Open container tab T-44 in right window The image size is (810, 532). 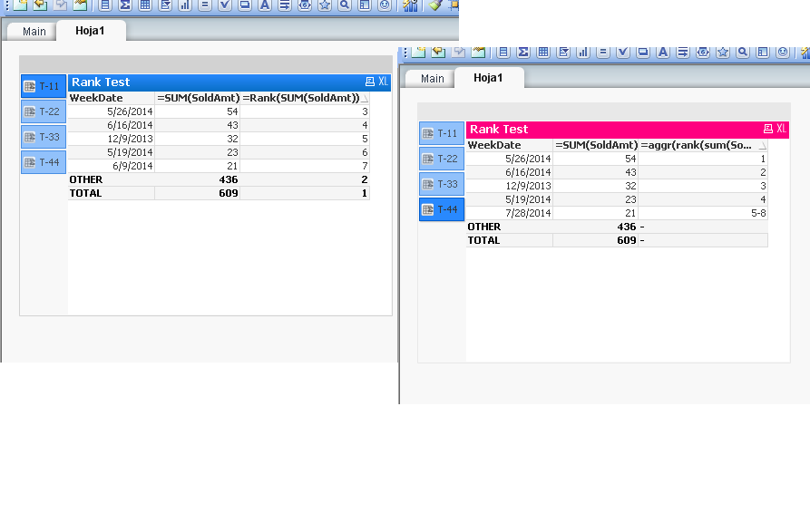[x=442, y=209]
